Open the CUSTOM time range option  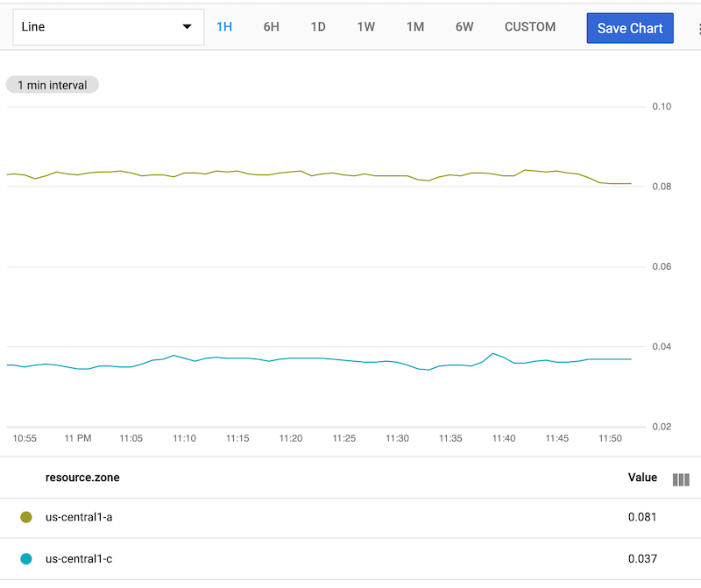tap(529, 26)
